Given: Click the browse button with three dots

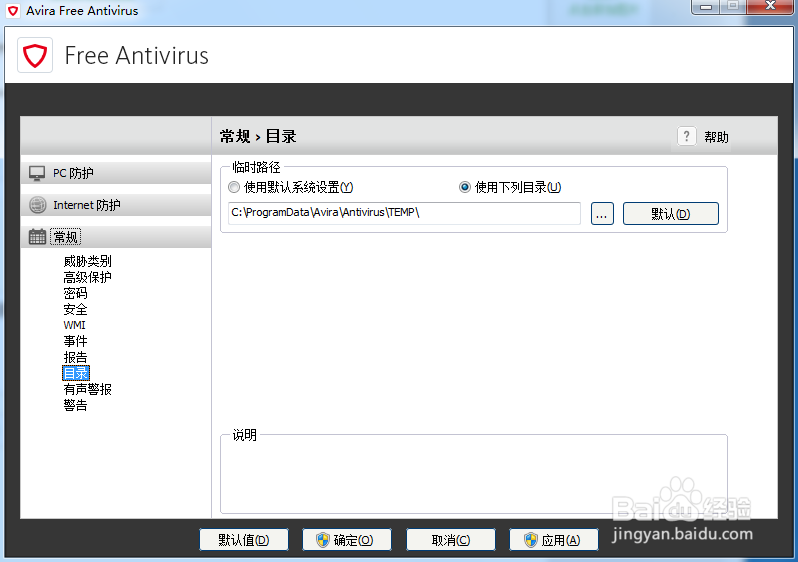Looking at the screenshot, I should (x=602, y=213).
